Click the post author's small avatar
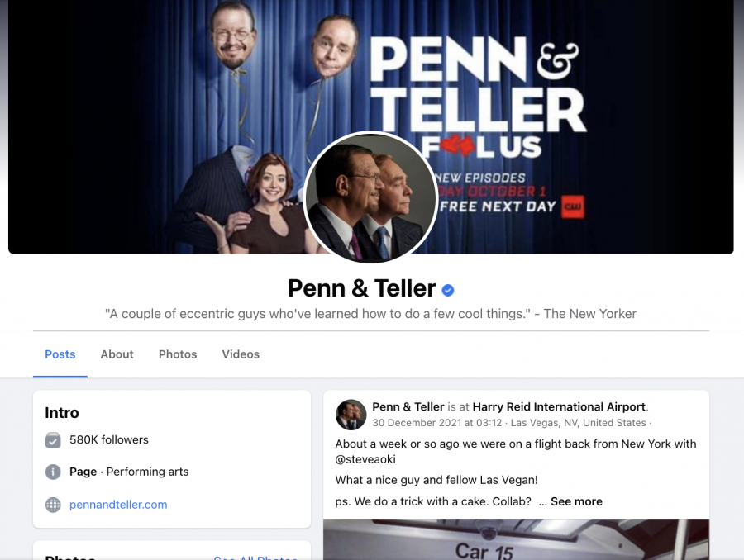The height and width of the screenshot is (560, 744). [x=351, y=415]
